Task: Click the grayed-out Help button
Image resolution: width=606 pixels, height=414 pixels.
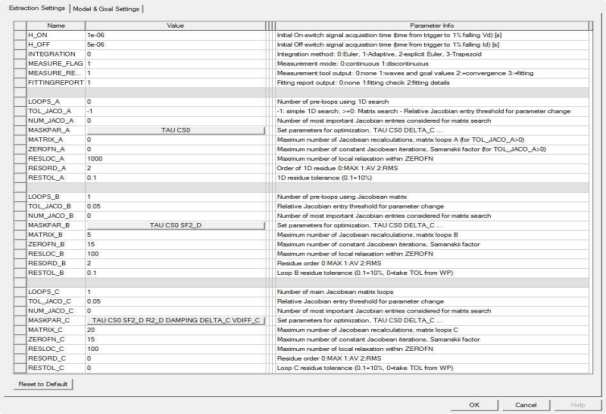Action: pyautogui.click(x=578, y=405)
